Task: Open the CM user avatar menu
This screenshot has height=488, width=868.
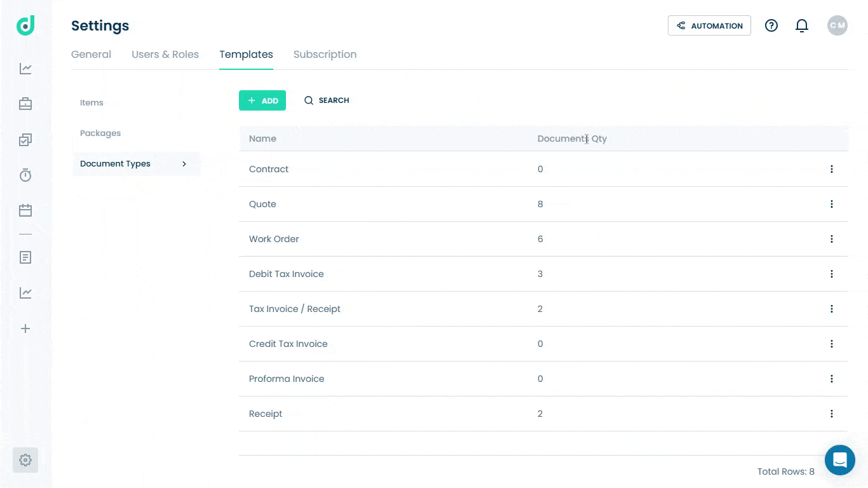Action: [x=837, y=25]
